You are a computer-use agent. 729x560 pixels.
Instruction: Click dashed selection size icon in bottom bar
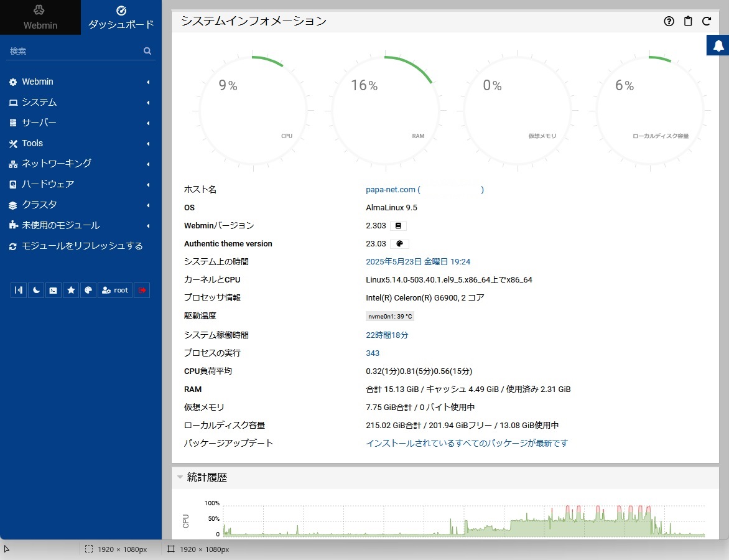pos(89,549)
